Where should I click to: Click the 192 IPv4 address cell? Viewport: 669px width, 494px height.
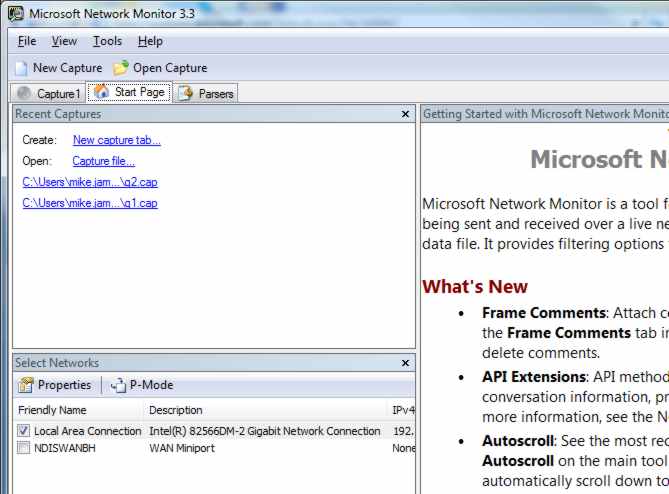point(404,431)
